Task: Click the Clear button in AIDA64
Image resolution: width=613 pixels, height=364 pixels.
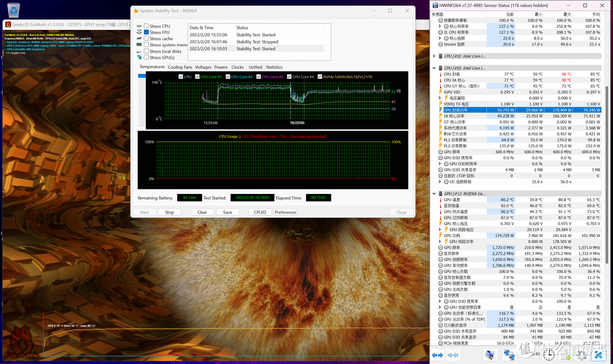Action: coord(202,212)
